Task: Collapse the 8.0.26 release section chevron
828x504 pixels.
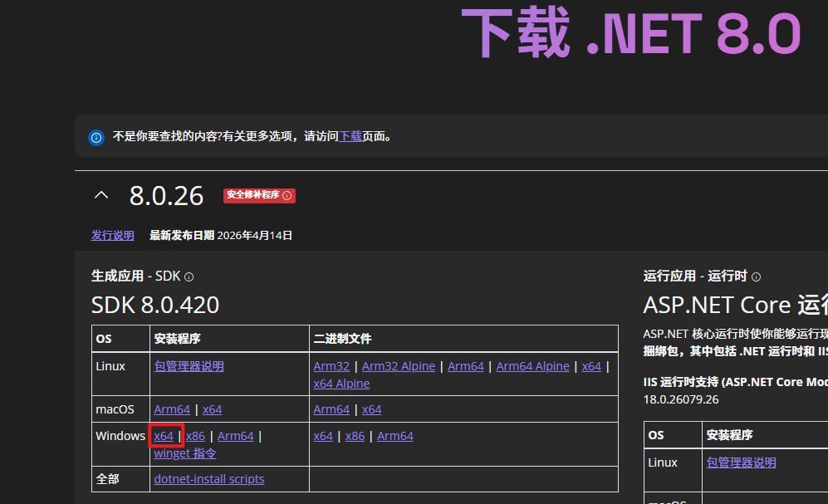Action: [101, 195]
